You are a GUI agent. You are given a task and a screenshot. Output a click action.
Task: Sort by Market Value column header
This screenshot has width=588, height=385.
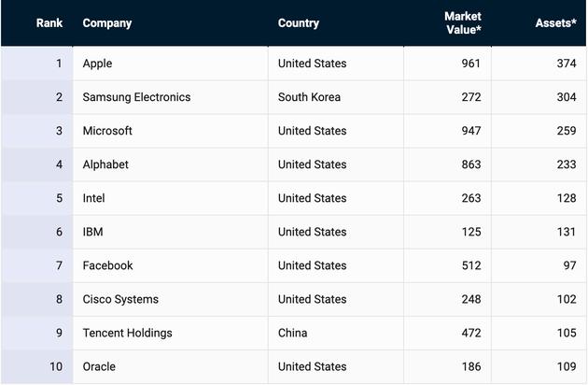point(462,22)
